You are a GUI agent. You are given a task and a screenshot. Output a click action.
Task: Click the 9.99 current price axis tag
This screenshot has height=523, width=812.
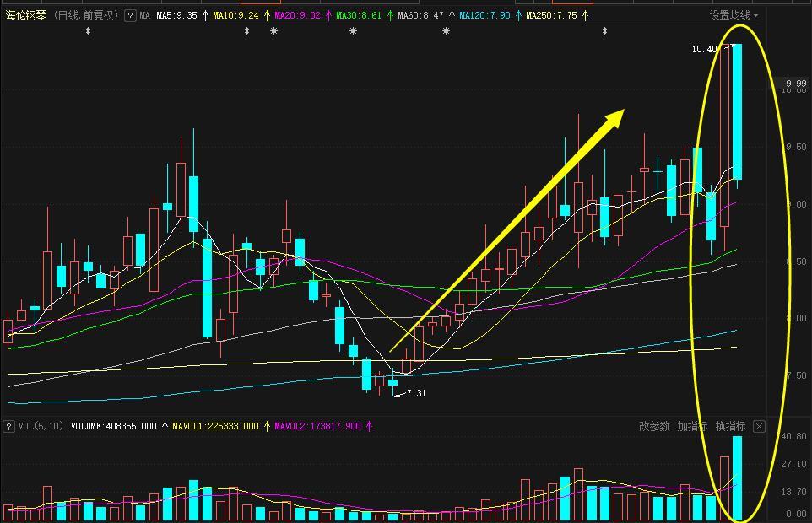click(x=796, y=84)
